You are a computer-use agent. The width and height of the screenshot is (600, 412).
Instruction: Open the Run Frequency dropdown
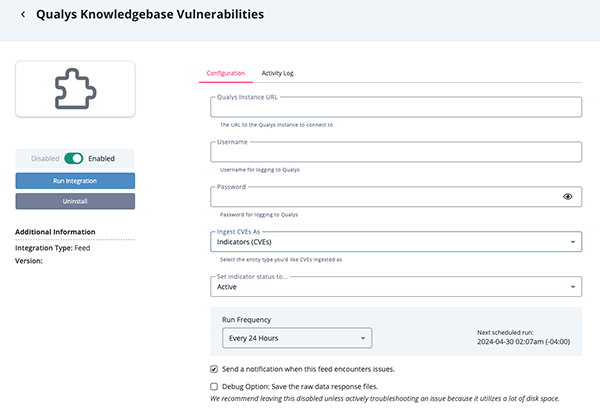(x=296, y=337)
